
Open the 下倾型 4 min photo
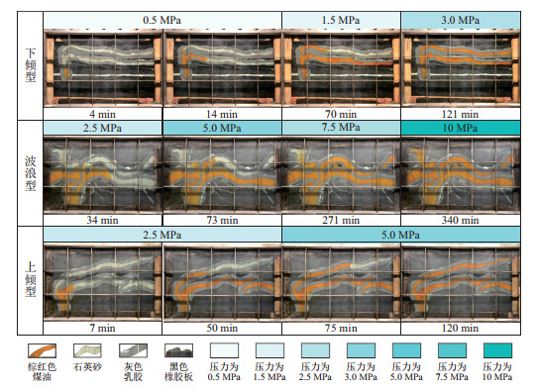pos(103,67)
